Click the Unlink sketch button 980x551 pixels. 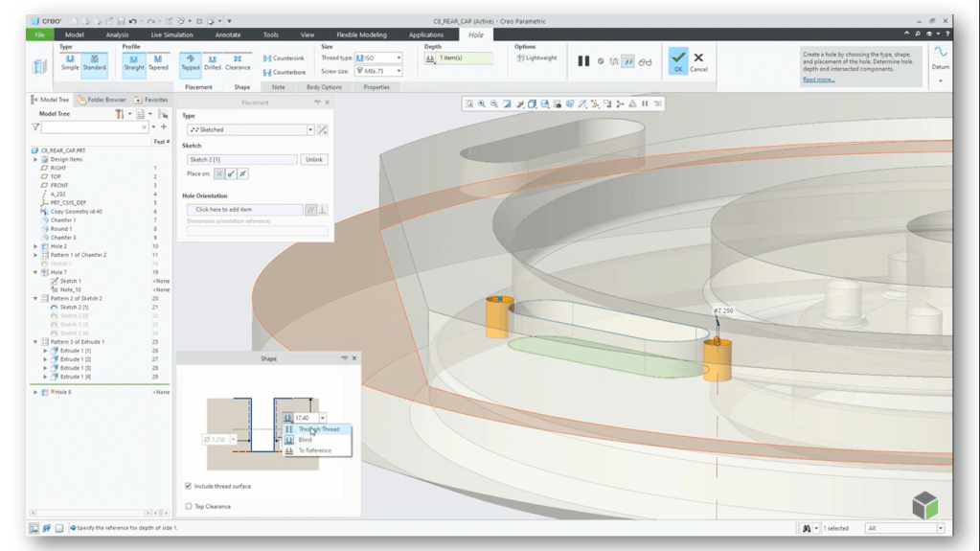[x=314, y=159]
